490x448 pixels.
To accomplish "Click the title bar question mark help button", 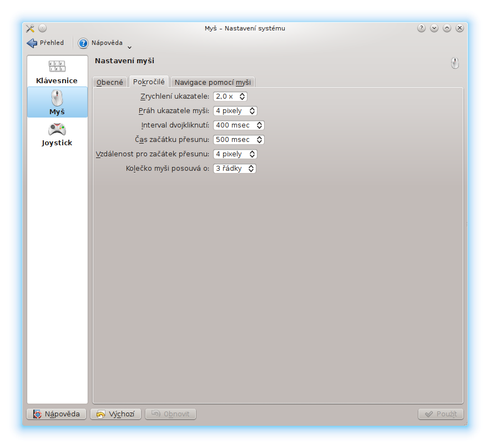I will click(x=421, y=28).
